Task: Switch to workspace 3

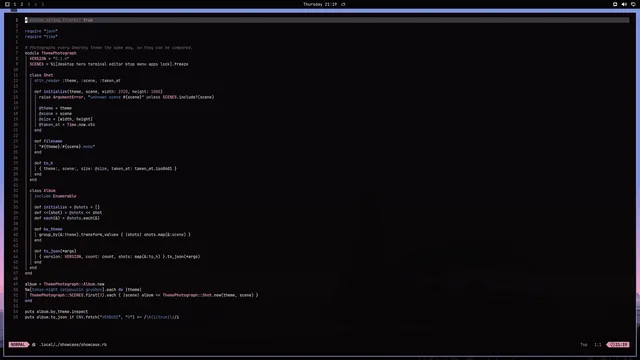Action: [x=29, y=4]
